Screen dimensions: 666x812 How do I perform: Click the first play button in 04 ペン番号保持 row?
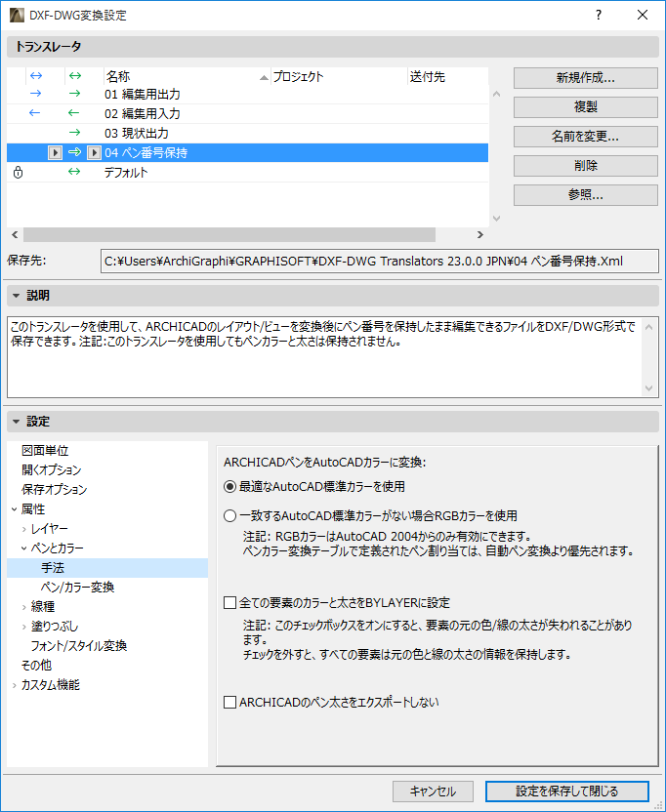55,153
